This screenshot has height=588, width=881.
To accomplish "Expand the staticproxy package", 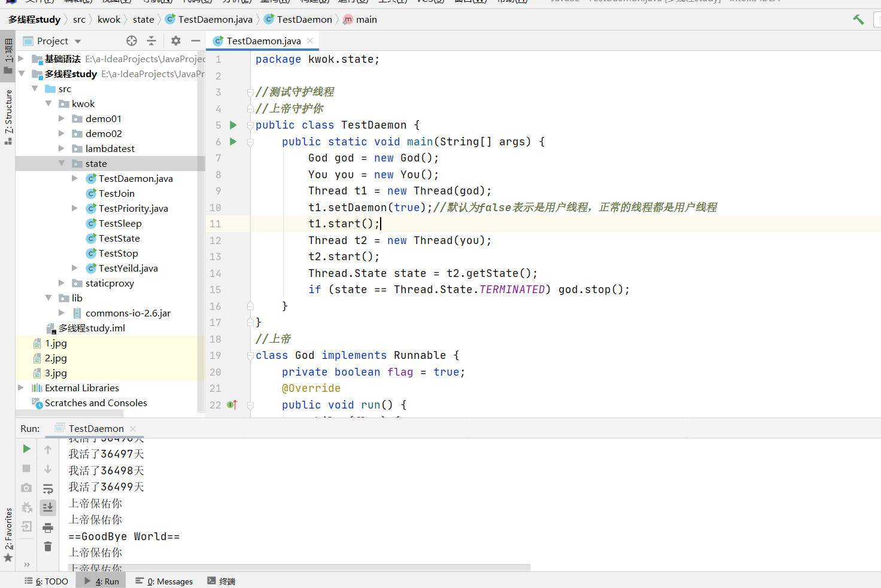I will [x=62, y=283].
